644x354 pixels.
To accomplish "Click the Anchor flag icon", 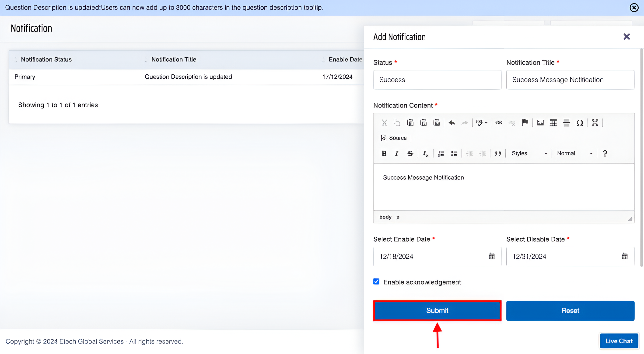I will (x=525, y=123).
